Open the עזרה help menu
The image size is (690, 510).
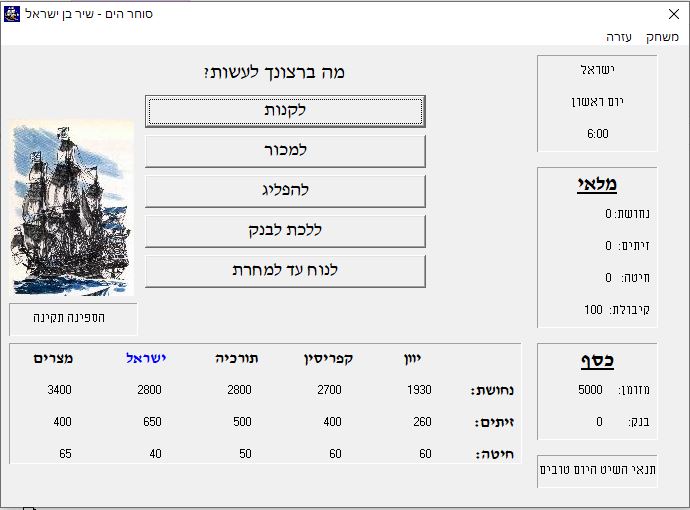619,37
